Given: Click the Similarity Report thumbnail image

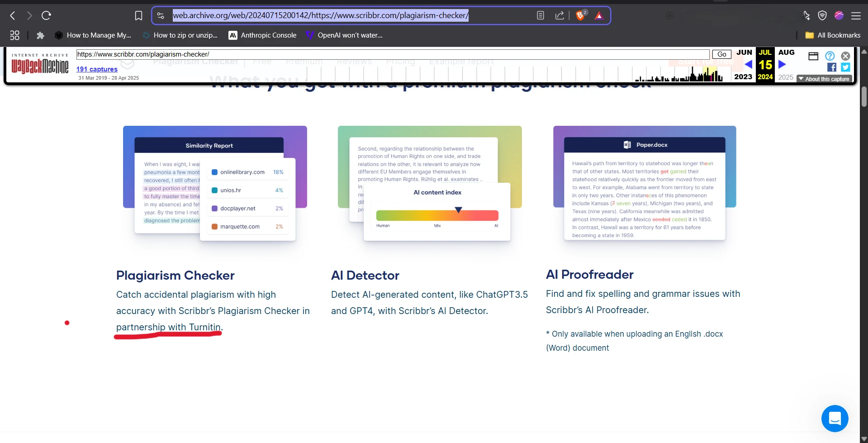Looking at the screenshot, I should [215, 183].
